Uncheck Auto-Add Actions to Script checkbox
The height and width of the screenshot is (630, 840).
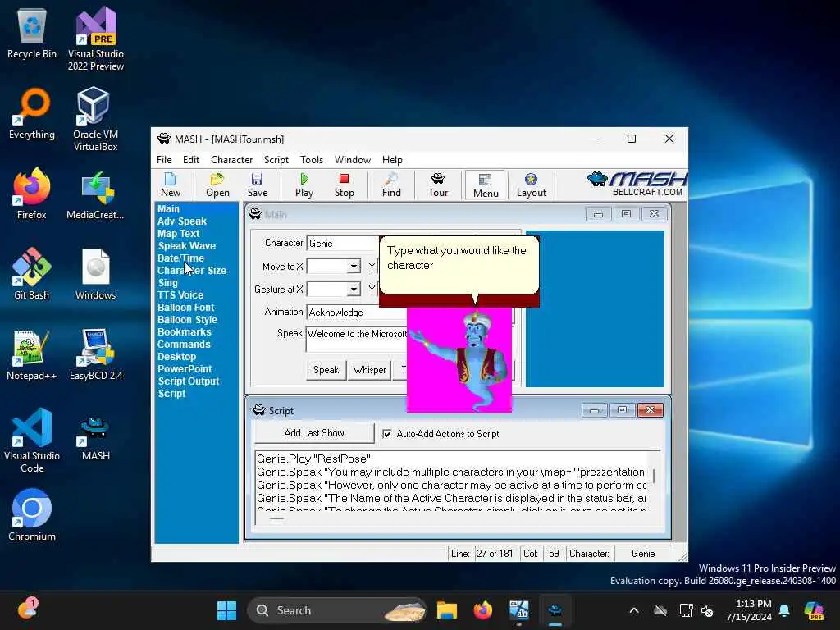tap(387, 433)
